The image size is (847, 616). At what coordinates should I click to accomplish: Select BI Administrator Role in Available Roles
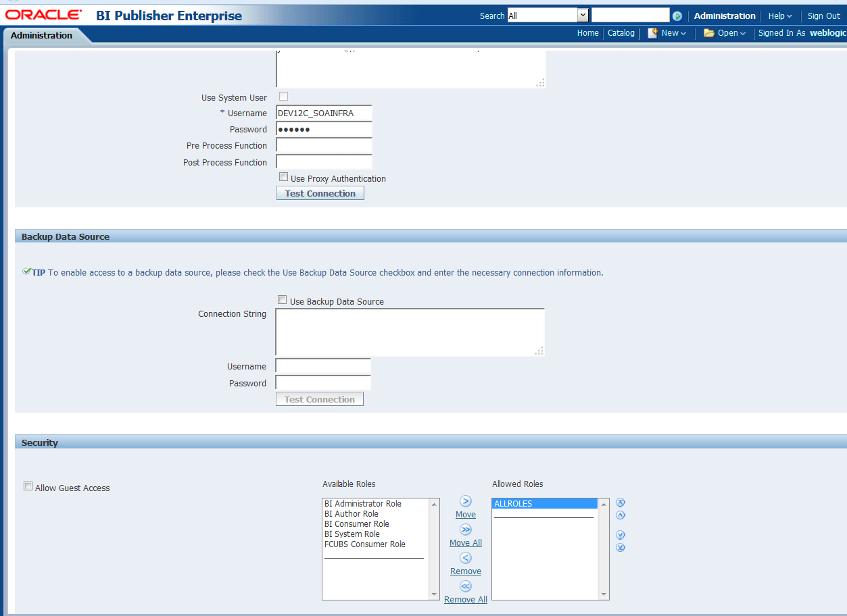376,504
